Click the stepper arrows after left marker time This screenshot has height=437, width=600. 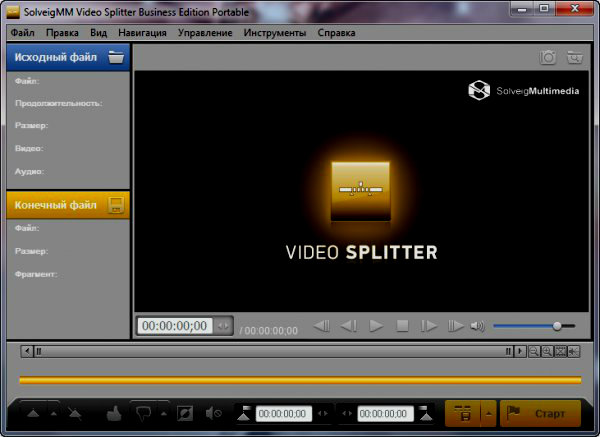323,414
